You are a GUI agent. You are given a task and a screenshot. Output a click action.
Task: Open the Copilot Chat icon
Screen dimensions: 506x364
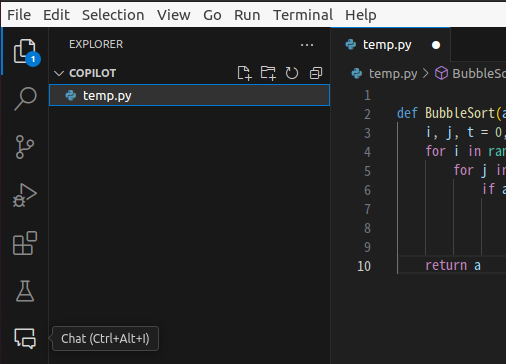click(x=25, y=338)
